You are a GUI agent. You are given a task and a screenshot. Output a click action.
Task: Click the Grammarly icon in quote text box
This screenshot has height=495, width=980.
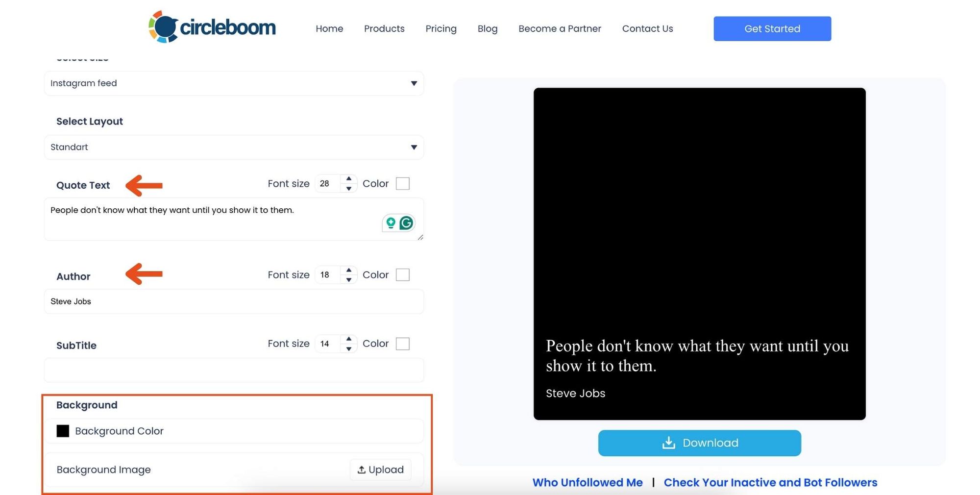[406, 223]
